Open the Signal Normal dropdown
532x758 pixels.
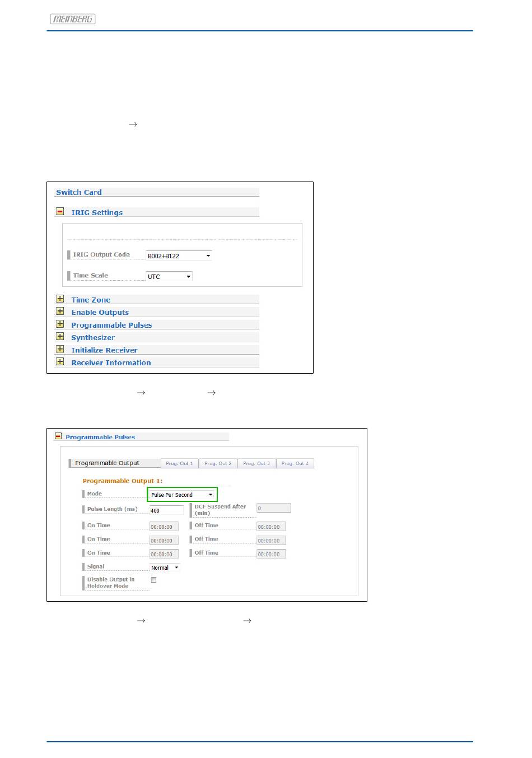tap(165, 568)
